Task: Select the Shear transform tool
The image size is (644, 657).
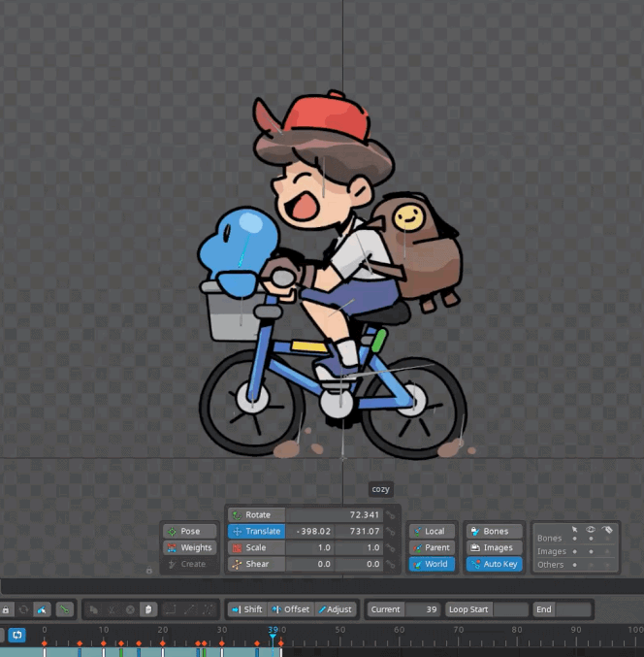Action: 256,564
